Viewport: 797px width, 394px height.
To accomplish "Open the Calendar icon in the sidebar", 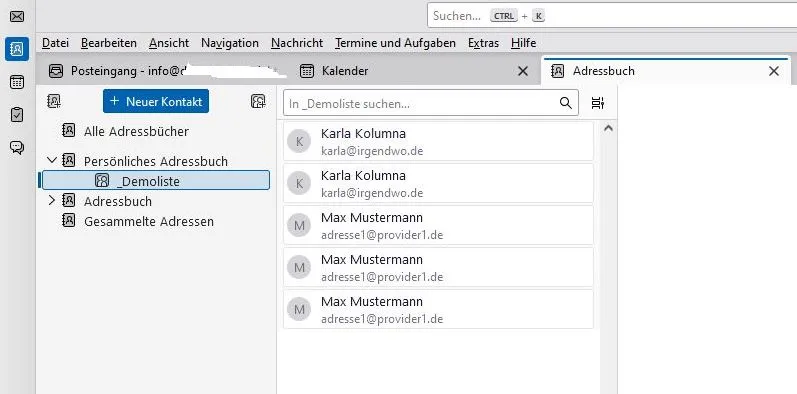I will pos(17,82).
